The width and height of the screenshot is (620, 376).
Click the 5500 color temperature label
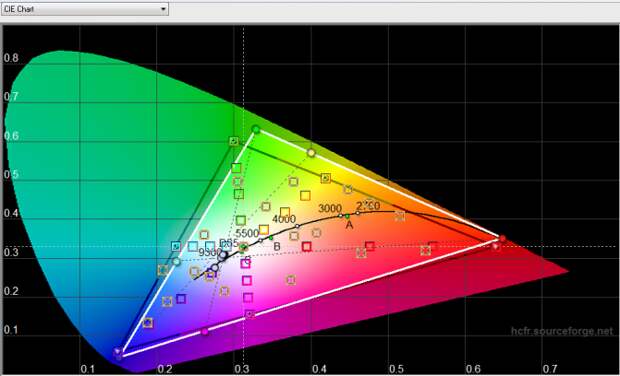click(247, 233)
